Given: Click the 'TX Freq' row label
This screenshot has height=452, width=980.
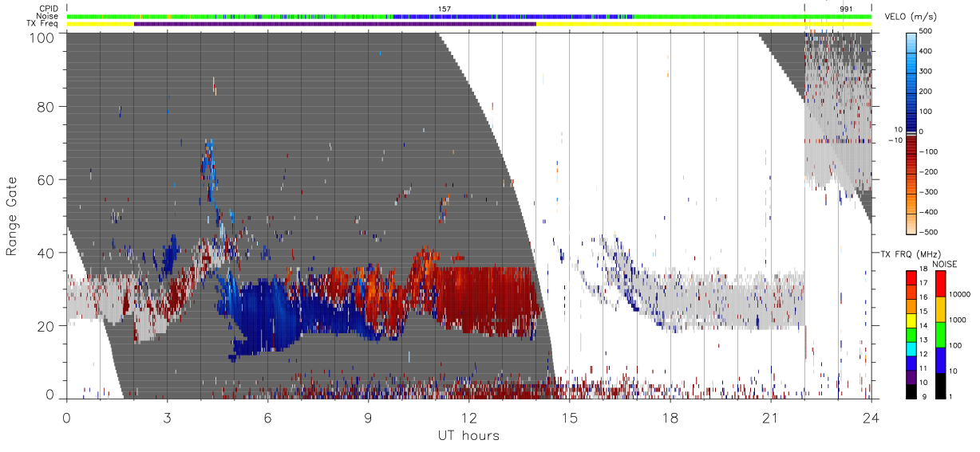Looking at the screenshot, I should point(43,24).
